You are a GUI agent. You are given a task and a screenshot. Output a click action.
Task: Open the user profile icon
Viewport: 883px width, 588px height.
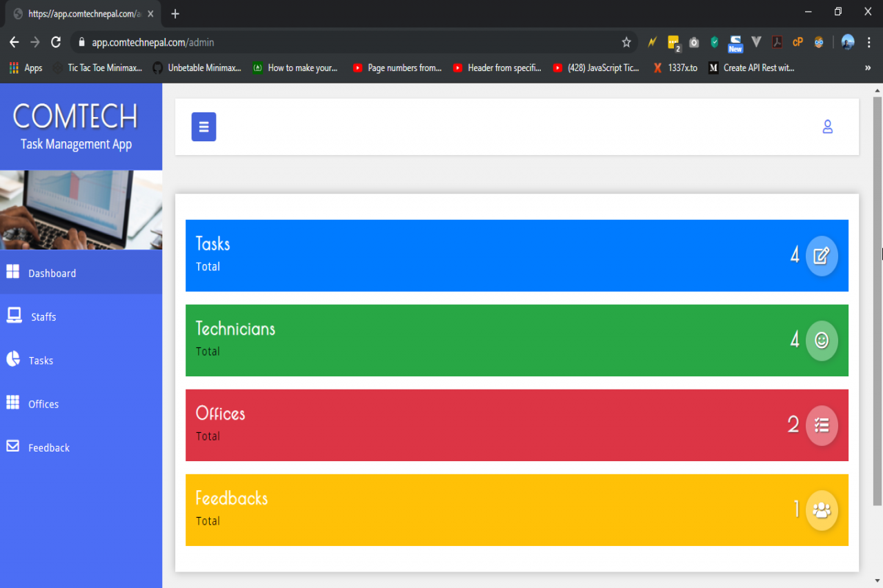[827, 127]
